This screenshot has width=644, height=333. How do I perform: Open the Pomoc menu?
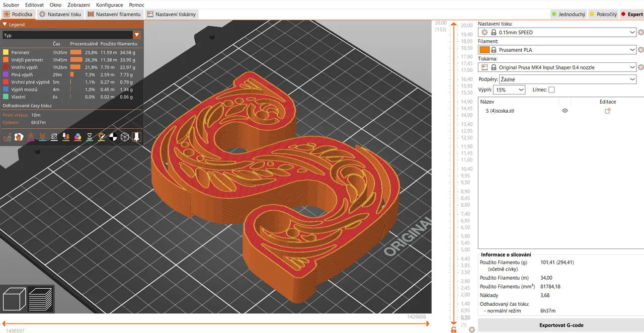(136, 5)
